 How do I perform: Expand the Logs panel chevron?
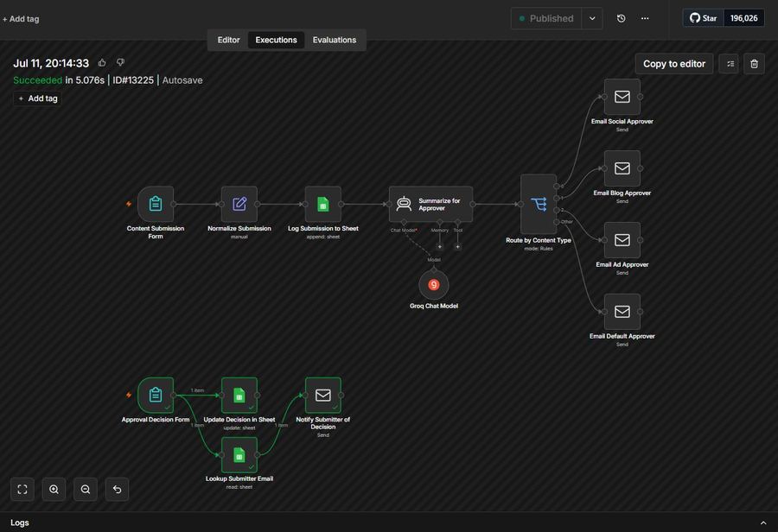(x=763, y=522)
